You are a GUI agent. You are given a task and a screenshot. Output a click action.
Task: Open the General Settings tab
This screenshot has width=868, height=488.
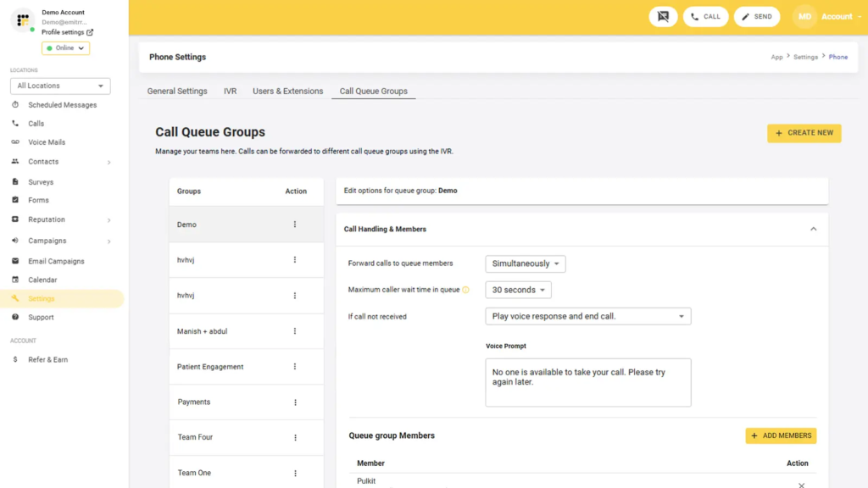click(177, 90)
